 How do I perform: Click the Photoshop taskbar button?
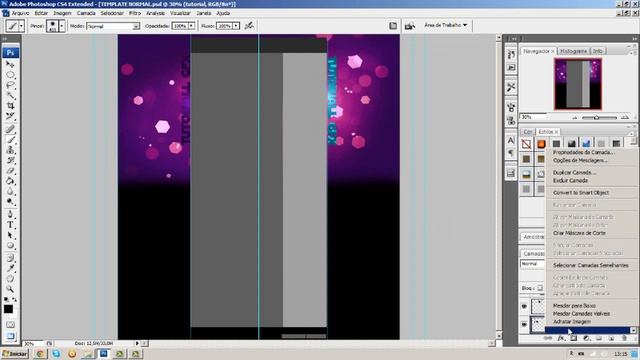104,353
